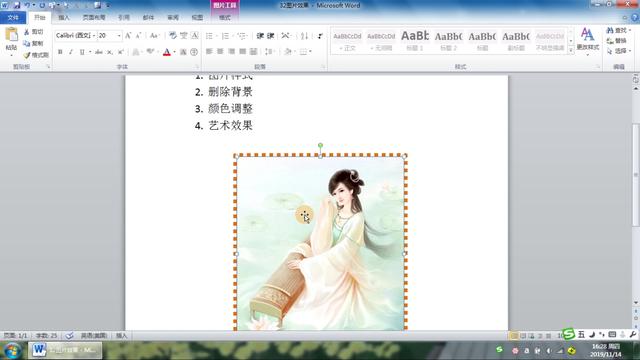Click the Character Shading icon
Screen dimensions: 640x360
183,52
